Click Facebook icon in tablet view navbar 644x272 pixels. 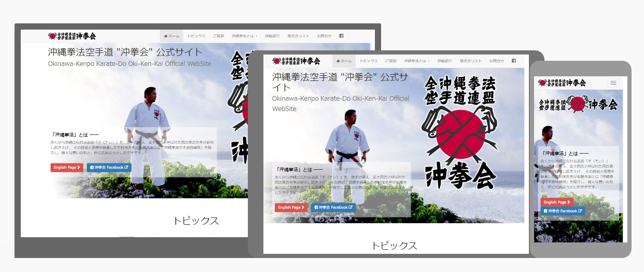pyautogui.click(x=514, y=61)
